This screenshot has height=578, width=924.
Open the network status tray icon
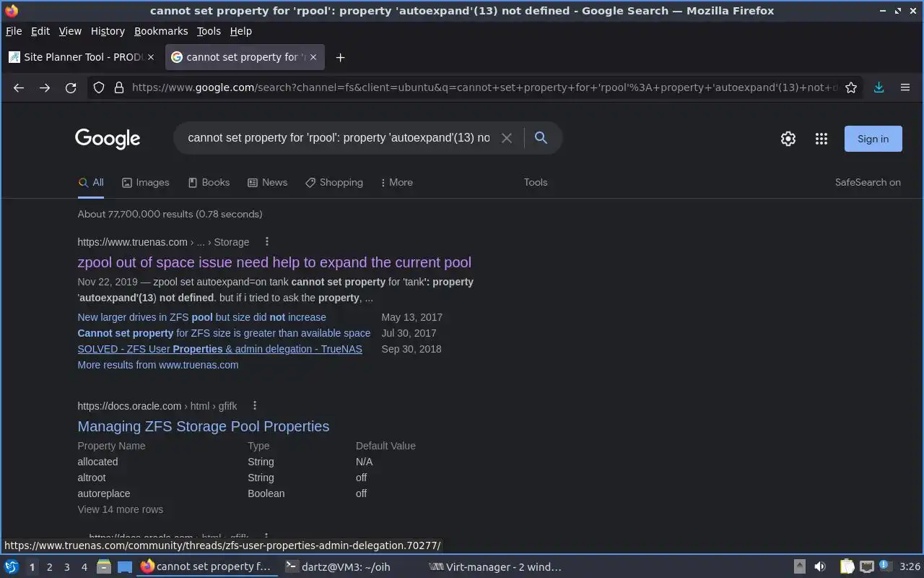(x=867, y=566)
